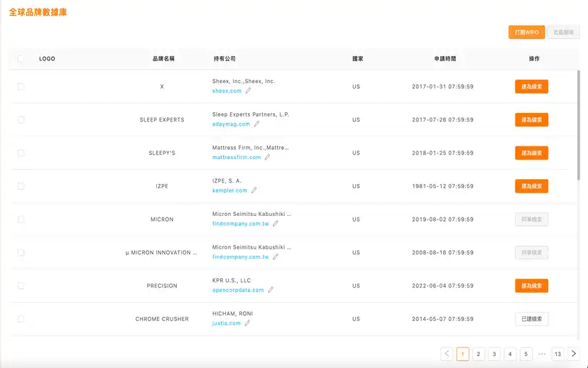
Task: Tick the select-all checkbox in header
Action: click(21, 58)
